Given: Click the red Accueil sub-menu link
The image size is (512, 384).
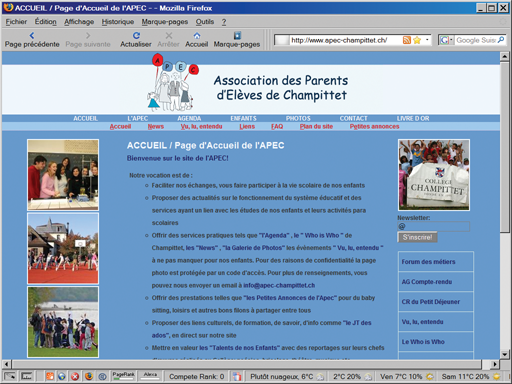Looking at the screenshot, I should pos(120,126).
